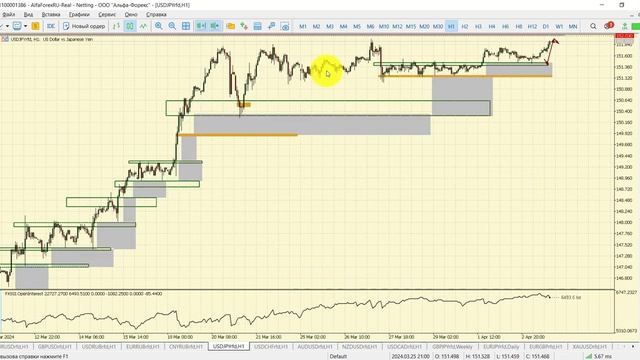640x360 pixels.
Task: Select the M1 timeframe
Action: coord(303,26)
